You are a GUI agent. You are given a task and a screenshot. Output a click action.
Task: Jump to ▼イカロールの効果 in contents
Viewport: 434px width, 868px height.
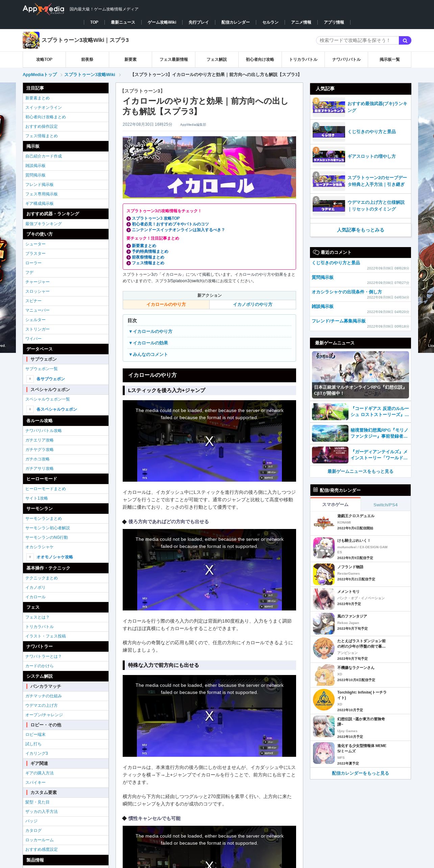click(148, 343)
